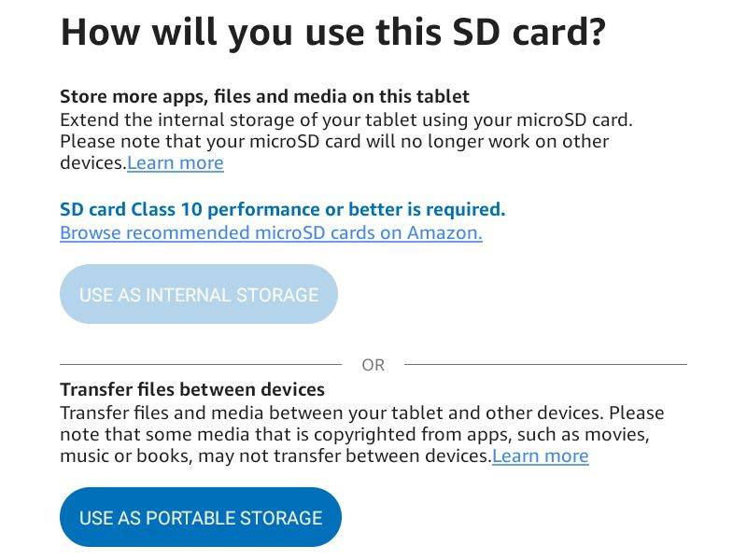Viewport: 747px width, 560px height.
Task: Open Learn more link about internal storage
Action: [176, 163]
